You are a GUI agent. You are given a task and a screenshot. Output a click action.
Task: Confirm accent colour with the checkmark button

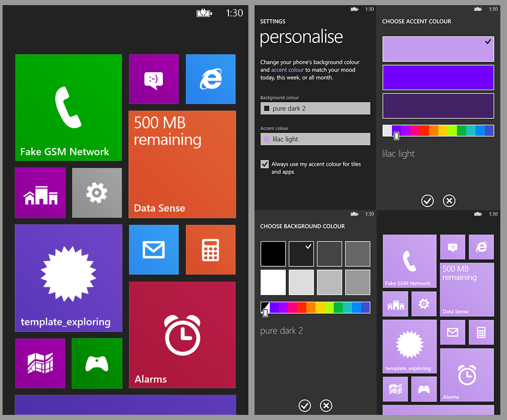[428, 201]
